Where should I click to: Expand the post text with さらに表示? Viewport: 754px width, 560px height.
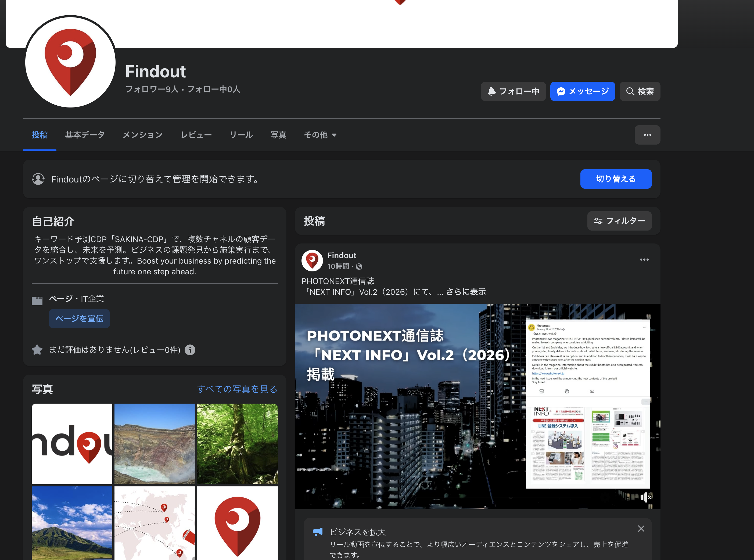click(466, 292)
